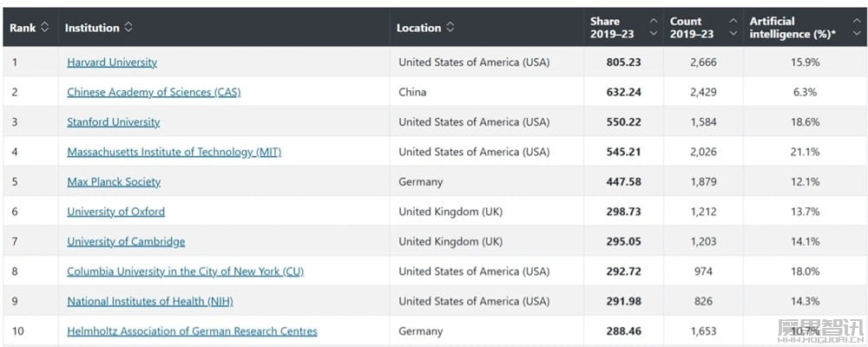Visit National Institutes of Health (NIH) link

[150, 302]
